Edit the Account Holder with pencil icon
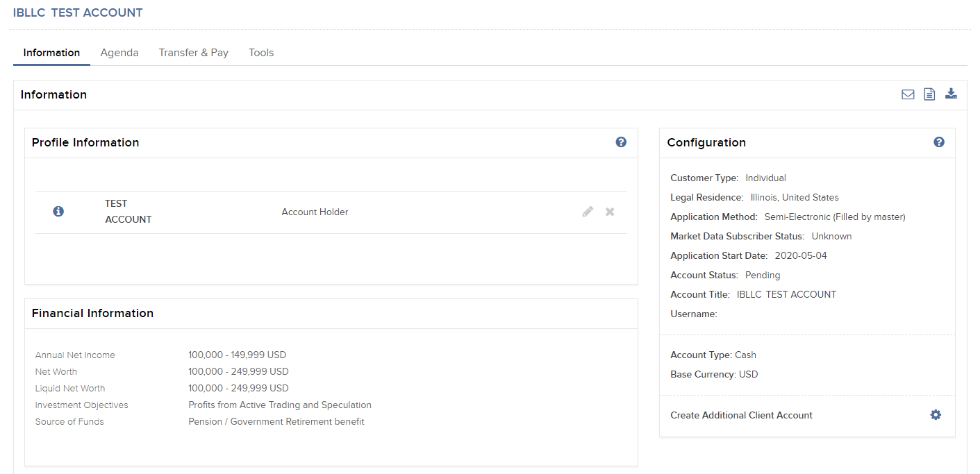Screen dimensions: 980x474 click(x=588, y=211)
